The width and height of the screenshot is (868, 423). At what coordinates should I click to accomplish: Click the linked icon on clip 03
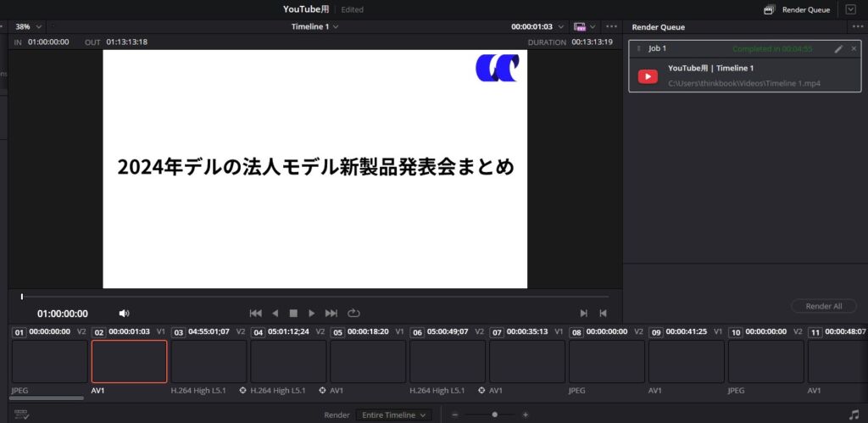[242, 390]
